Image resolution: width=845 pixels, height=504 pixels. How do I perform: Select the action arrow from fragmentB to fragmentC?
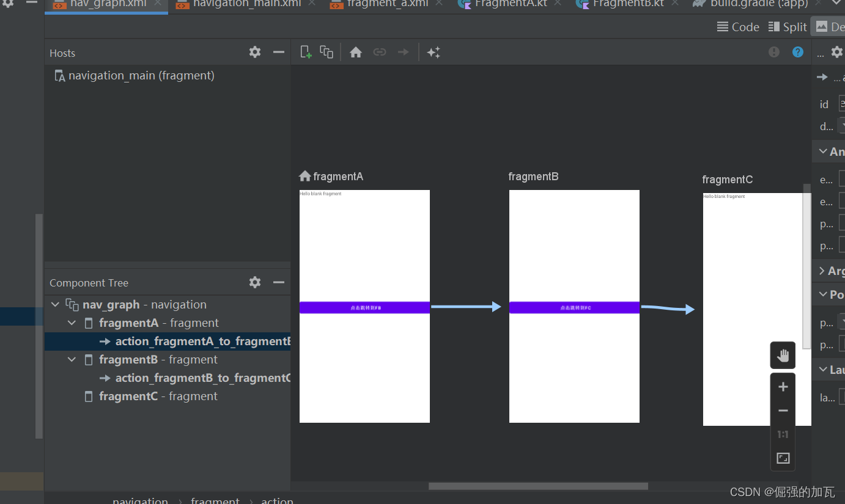click(x=668, y=309)
